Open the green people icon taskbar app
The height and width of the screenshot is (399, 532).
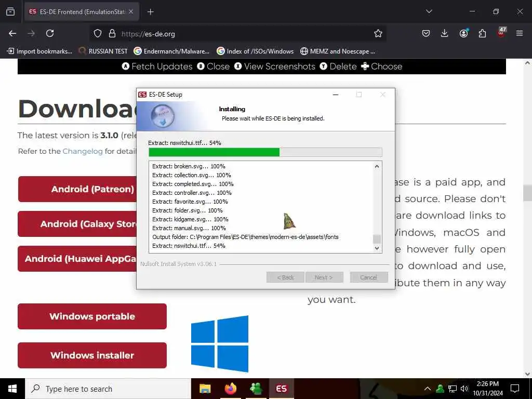click(256, 389)
